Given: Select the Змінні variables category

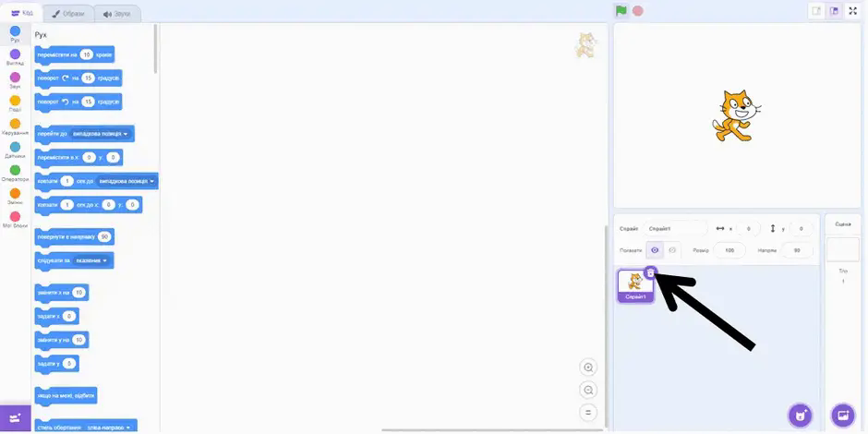Looking at the screenshot, I should 15,197.
